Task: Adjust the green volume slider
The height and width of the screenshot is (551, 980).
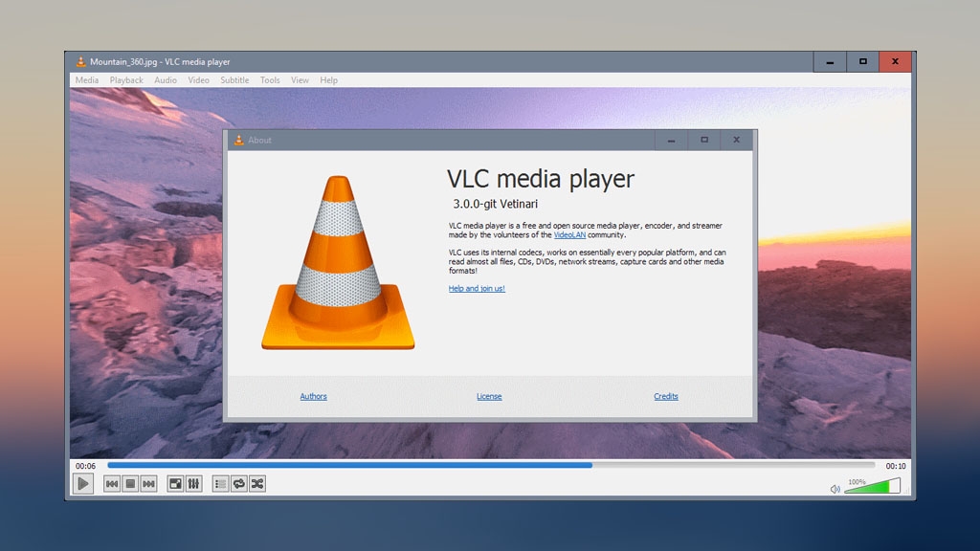Action: click(872, 485)
